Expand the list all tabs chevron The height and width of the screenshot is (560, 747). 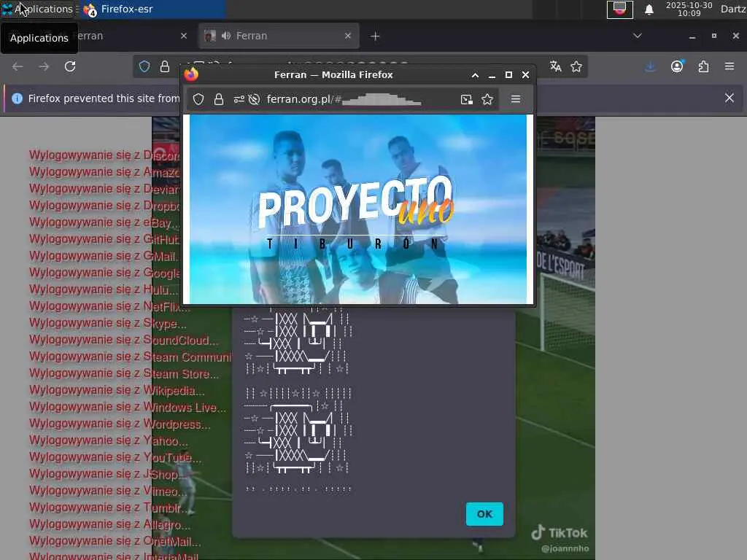click(638, 36)
